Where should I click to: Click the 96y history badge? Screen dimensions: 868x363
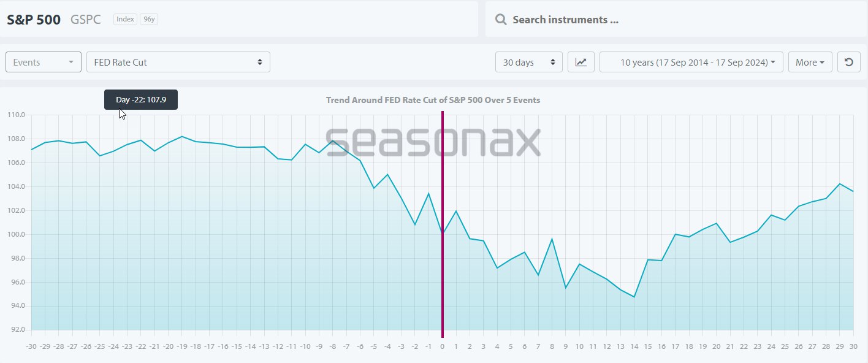[148, 20]
